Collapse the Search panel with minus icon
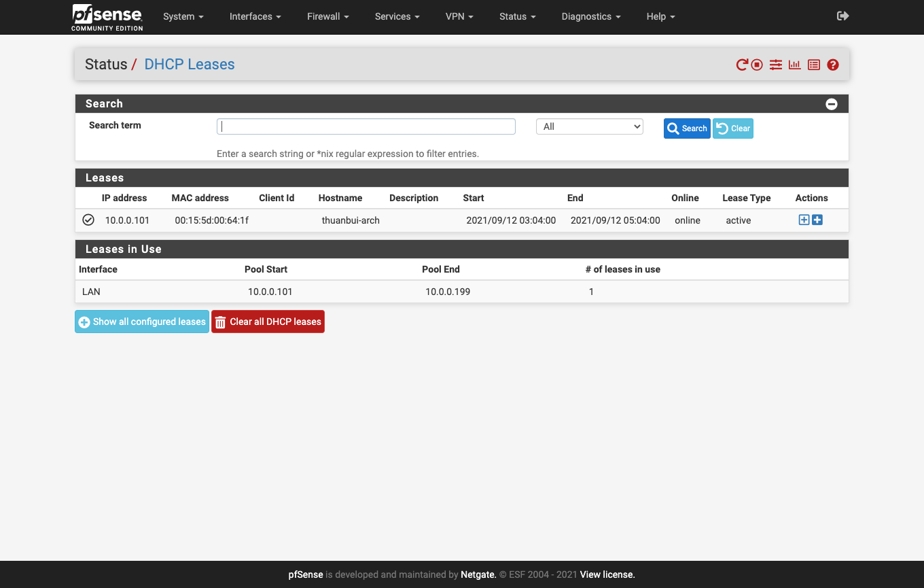Viewport: 924px width, 588px height. [832, 104]
